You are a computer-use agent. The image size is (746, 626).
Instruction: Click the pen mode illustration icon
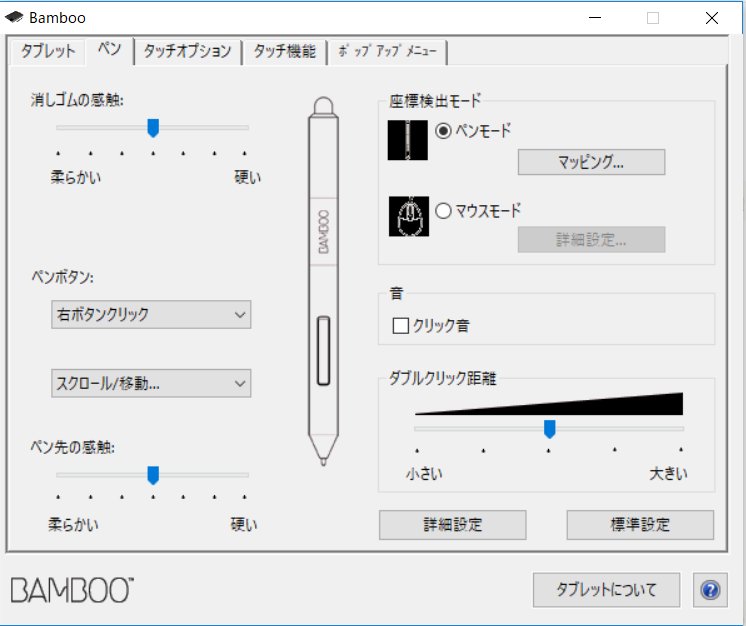coord(408,140)
